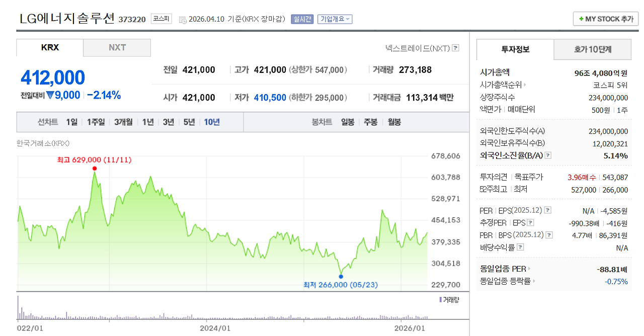Click the 3.96매수 investment opinion value
The image size is (644, 336).
[x=582, y=177]
